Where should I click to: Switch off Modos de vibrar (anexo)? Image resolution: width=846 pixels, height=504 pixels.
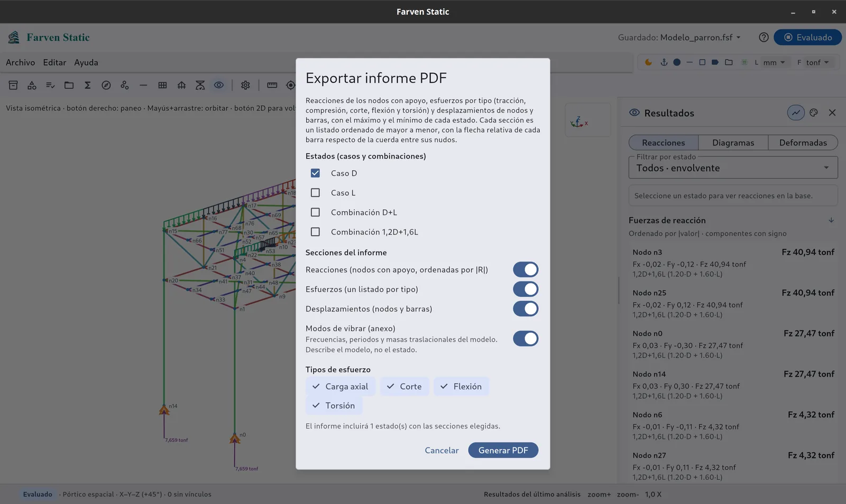526,339
